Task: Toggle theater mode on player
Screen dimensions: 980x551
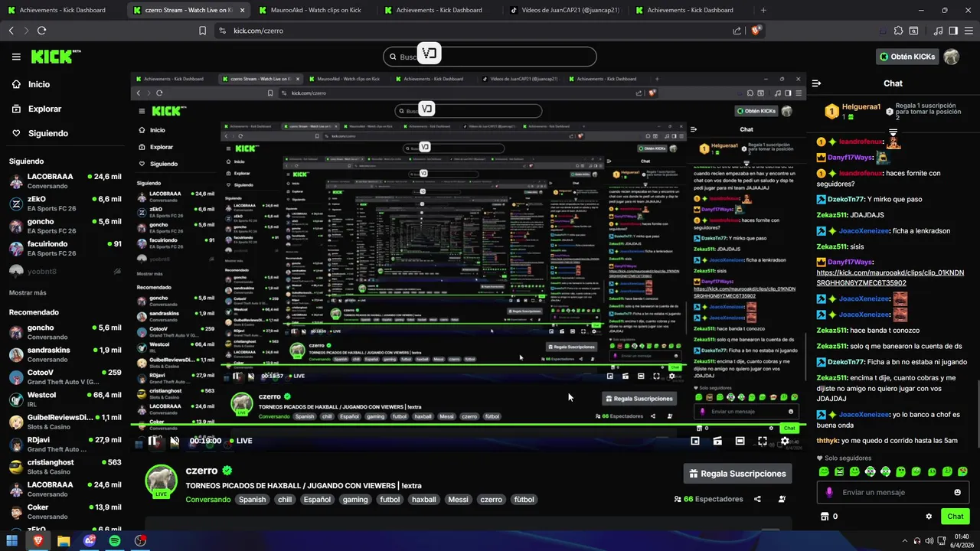Action: 740,441
